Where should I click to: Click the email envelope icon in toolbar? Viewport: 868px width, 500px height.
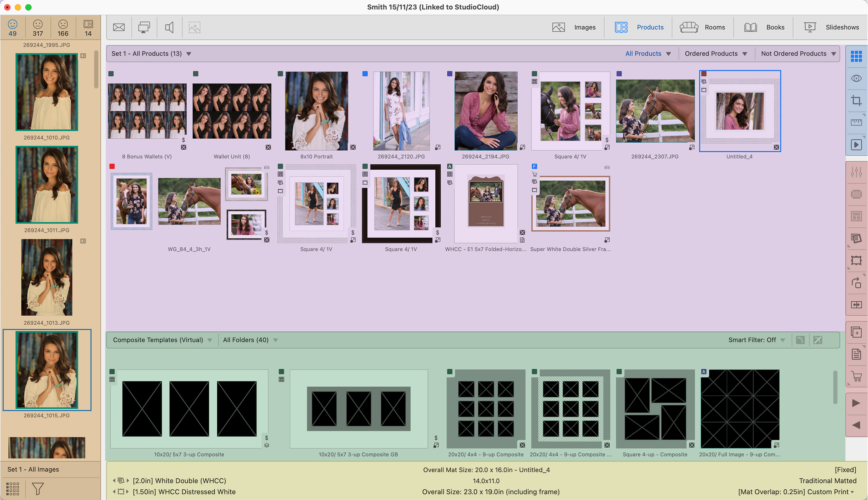pyautogui.click(x=119, y=27)
